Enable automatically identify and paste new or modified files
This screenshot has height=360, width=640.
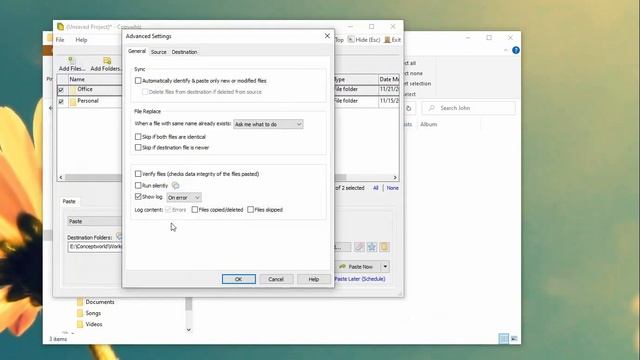138,81
